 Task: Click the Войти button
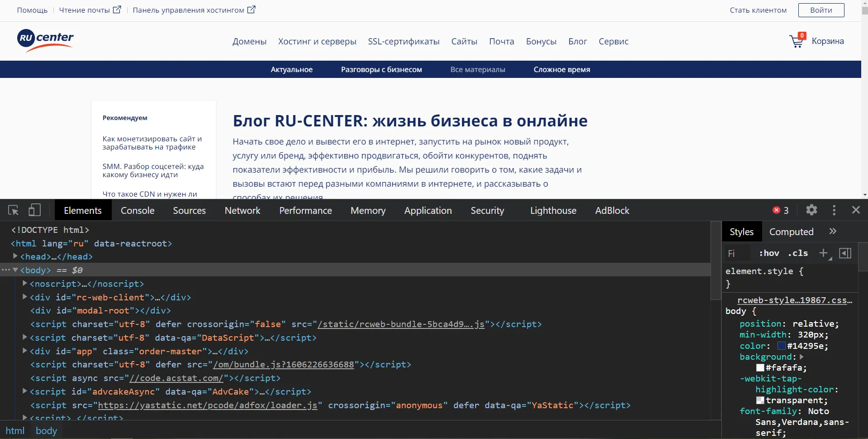821,10
